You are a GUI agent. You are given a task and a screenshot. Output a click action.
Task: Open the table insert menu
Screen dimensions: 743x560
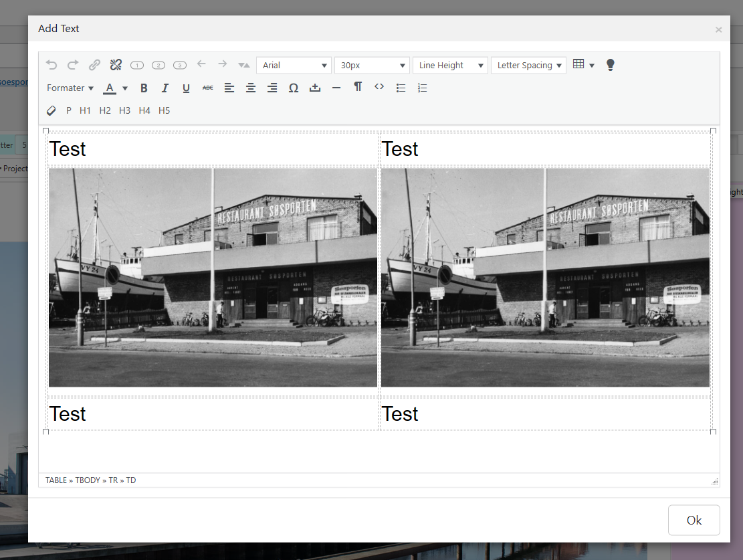583,65
